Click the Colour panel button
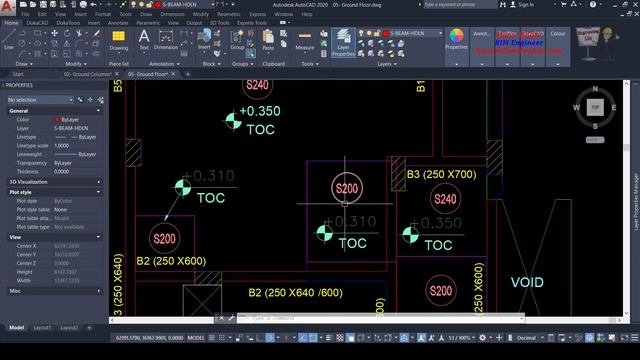This screenshot has height=360, width=640. click(x=558, y=47)
